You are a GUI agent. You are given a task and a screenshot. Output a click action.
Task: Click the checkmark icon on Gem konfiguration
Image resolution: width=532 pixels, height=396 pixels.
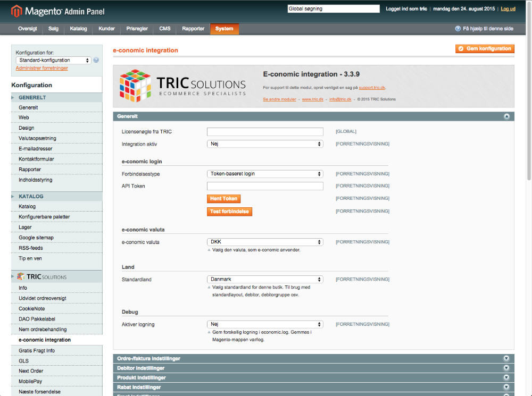460,48
